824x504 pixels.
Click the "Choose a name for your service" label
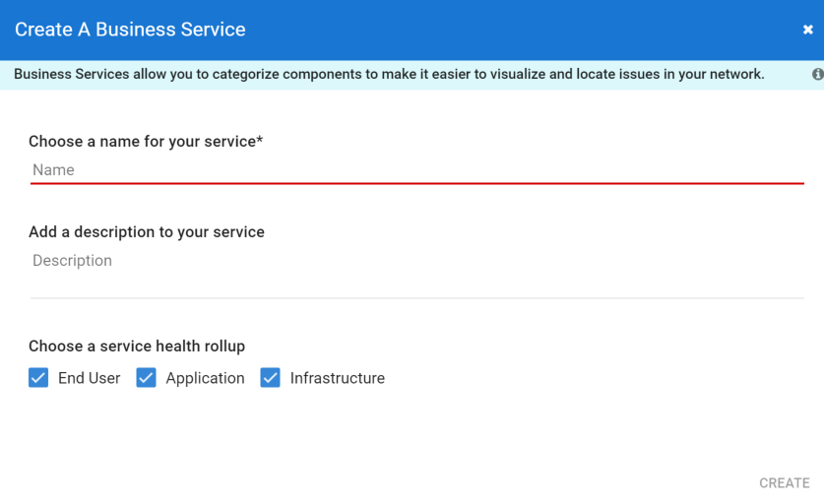tap(142, 142)
